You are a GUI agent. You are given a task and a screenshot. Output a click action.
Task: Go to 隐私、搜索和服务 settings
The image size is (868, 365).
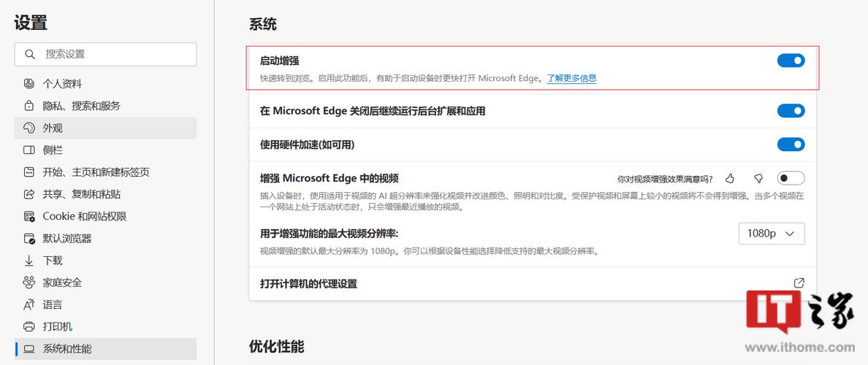(105, 106)
